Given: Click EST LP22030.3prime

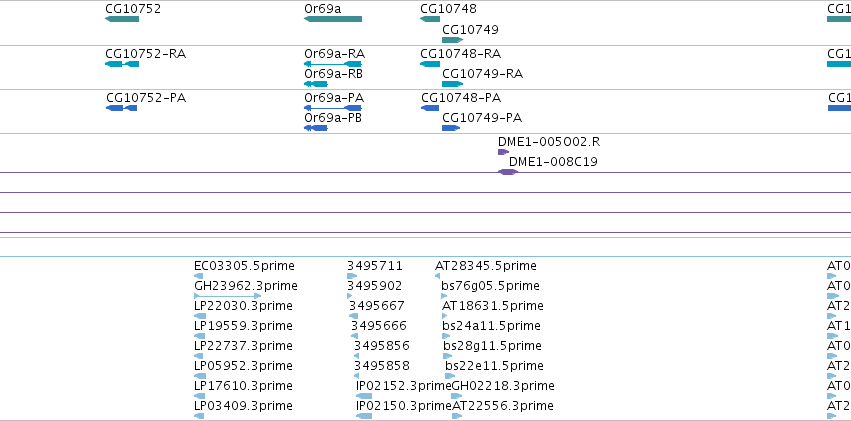Looking at the screenshot, I should click(200, 316).
